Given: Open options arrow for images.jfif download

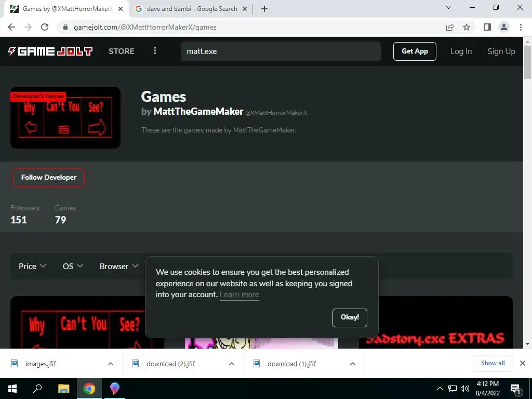Looking at the screenshot, I should [x=111, y=364].
